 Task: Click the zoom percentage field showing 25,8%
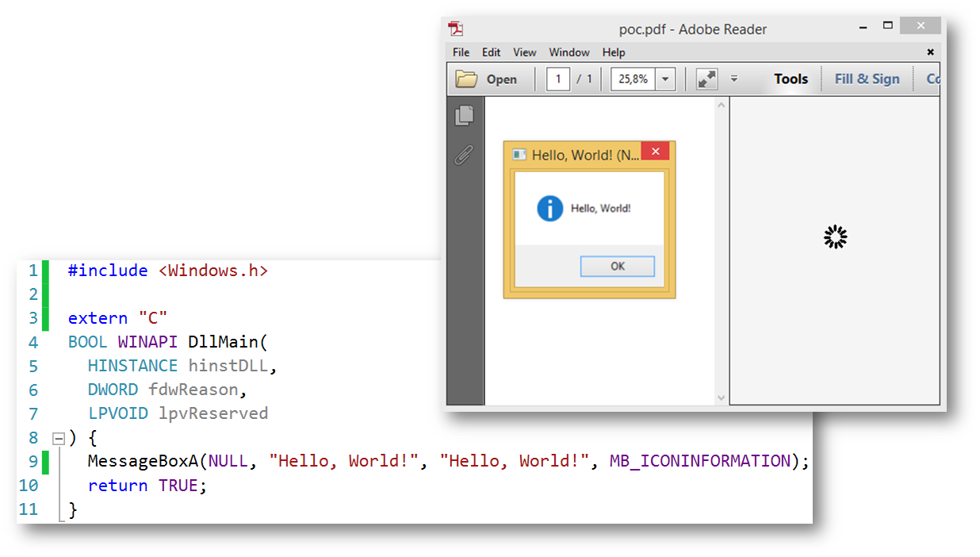point(633,79)
